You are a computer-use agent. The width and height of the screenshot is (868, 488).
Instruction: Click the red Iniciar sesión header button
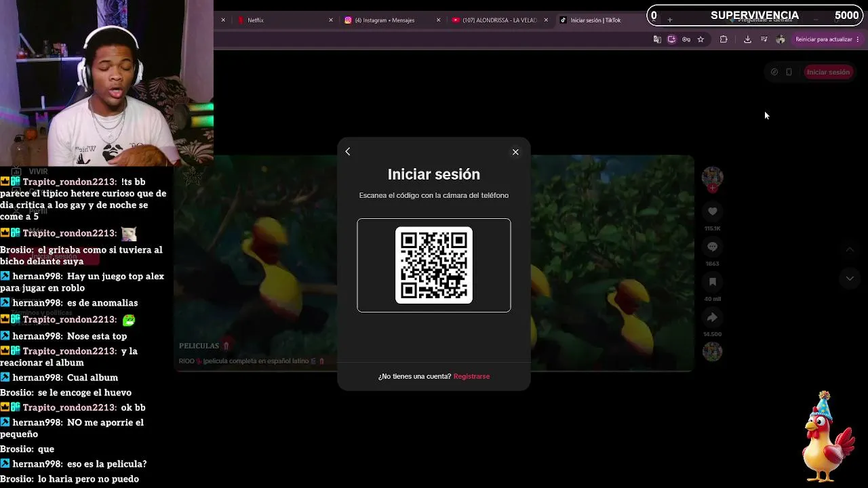tap(828, 72)
